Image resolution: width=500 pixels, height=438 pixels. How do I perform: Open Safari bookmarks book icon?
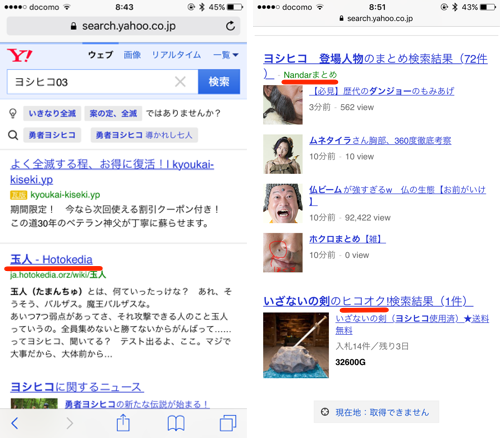pyautogui.click(x=176, y=423)
